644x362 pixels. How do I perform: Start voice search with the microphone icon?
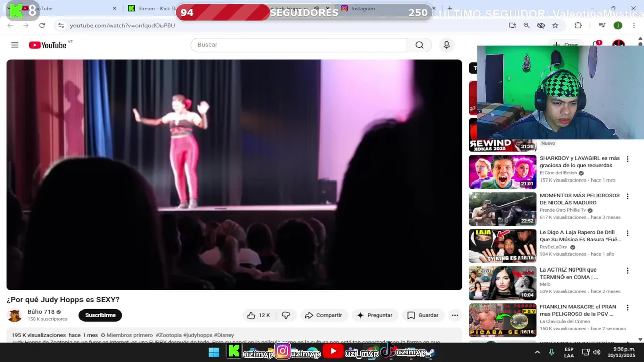[446, 45]
